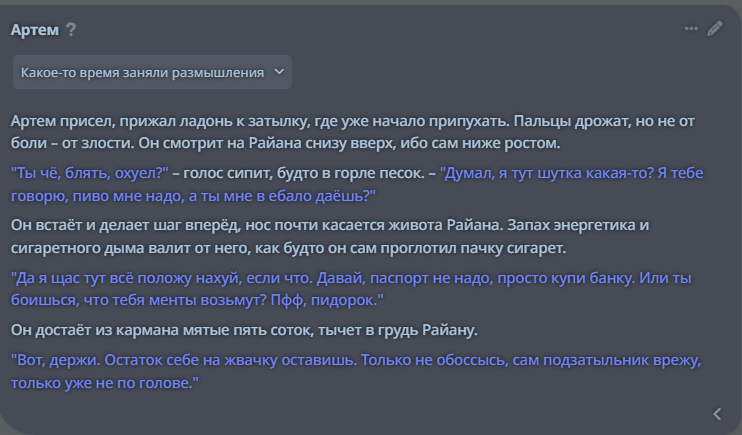Expand the "Какое-то время заняли размышления" dropdown
Screen dimensions: 742x435
point(152,72)
